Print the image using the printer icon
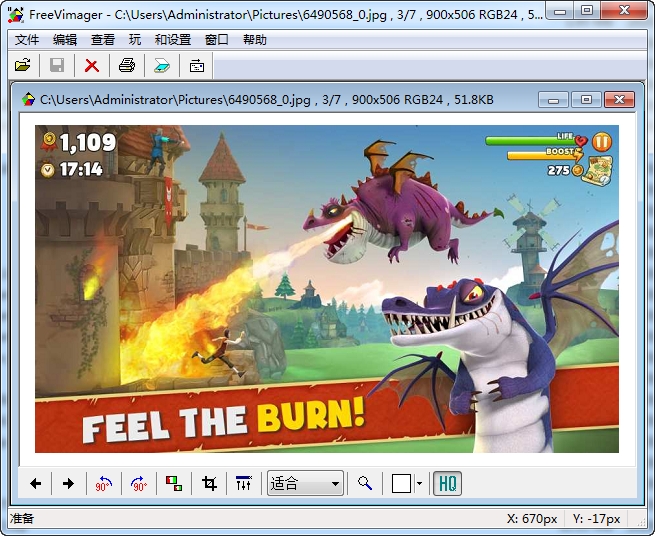 click(x=126, y=66)
